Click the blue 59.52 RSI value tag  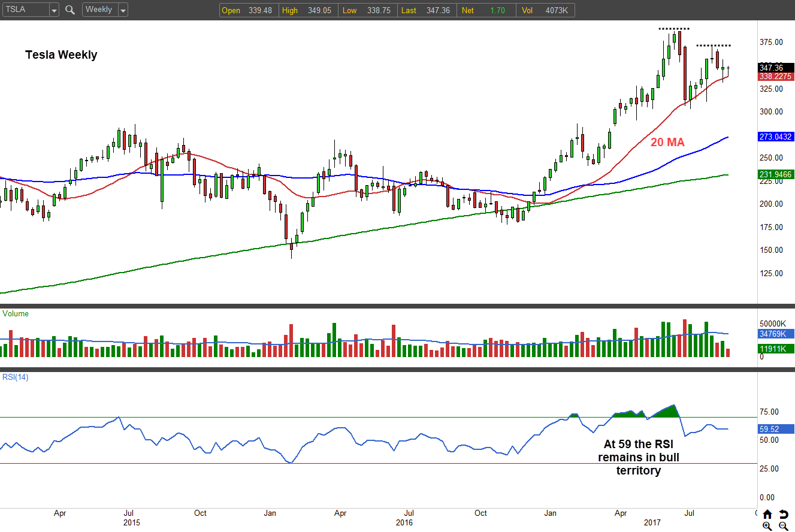click(776, 429)
